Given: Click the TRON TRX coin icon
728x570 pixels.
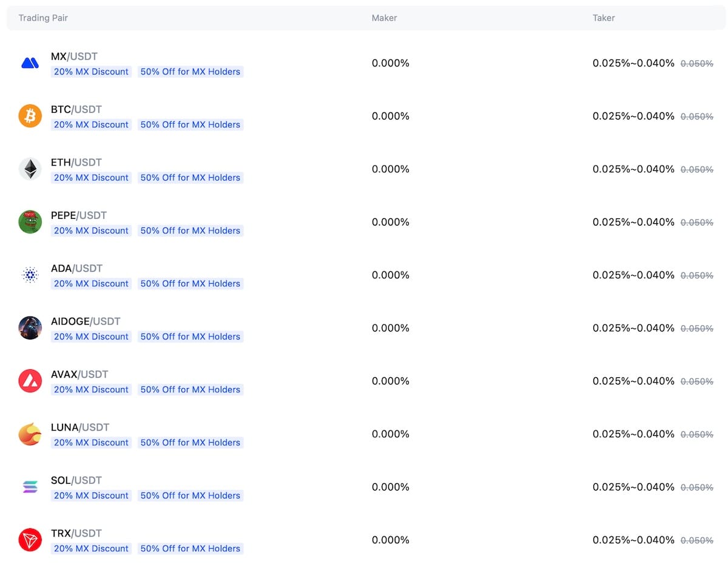Looking at the screenshot, I should (x=30, y=540).
